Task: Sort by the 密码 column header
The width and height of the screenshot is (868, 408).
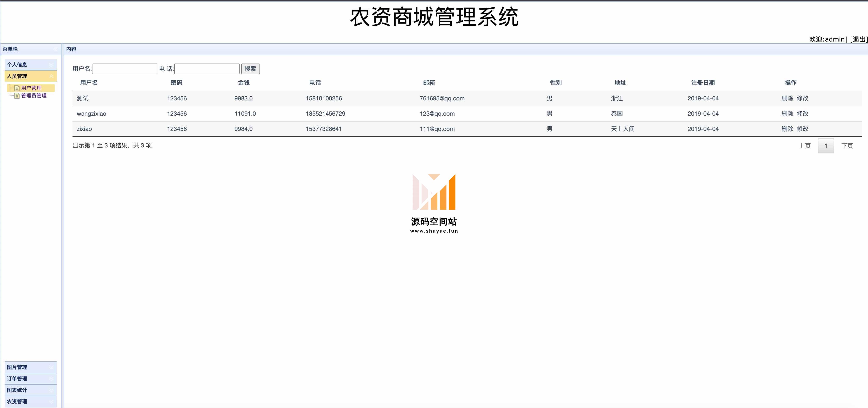Action: click(176, 83)
